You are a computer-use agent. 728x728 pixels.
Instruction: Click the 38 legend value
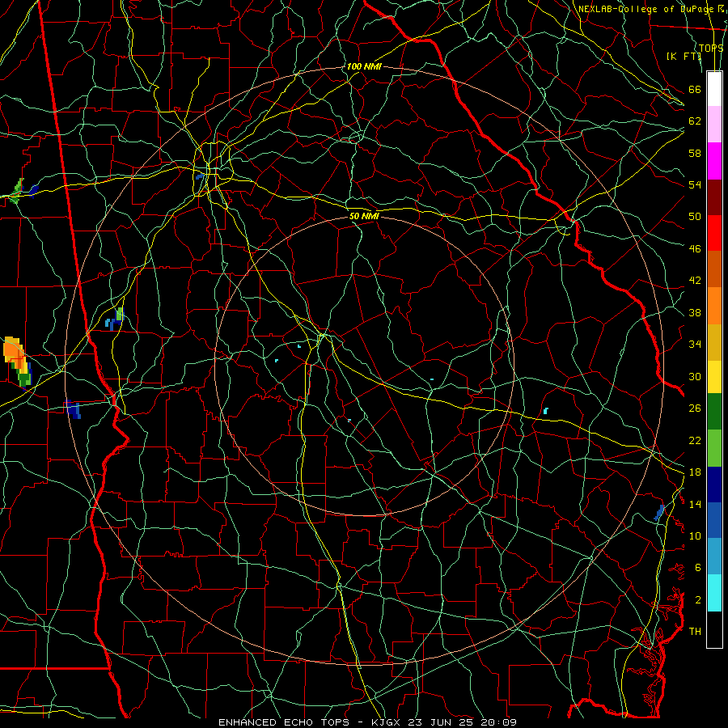tap(695, 312)
